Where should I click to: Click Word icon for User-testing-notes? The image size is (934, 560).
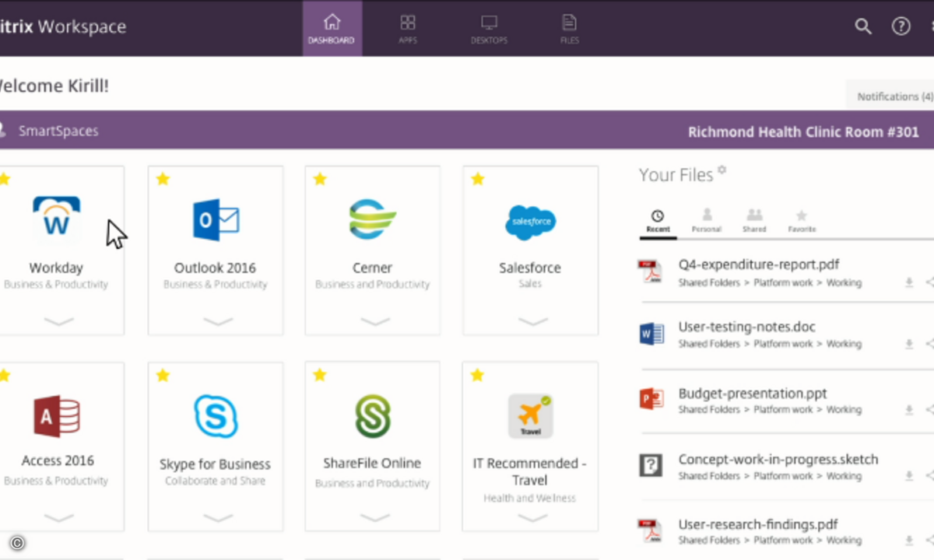(x=651, y=334)
